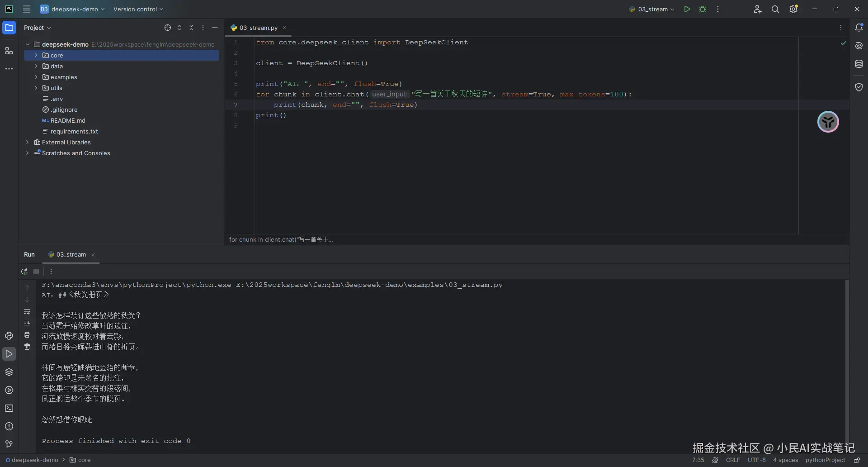Open the Run tool window icon
868x467 pixels.
[9, 354]
